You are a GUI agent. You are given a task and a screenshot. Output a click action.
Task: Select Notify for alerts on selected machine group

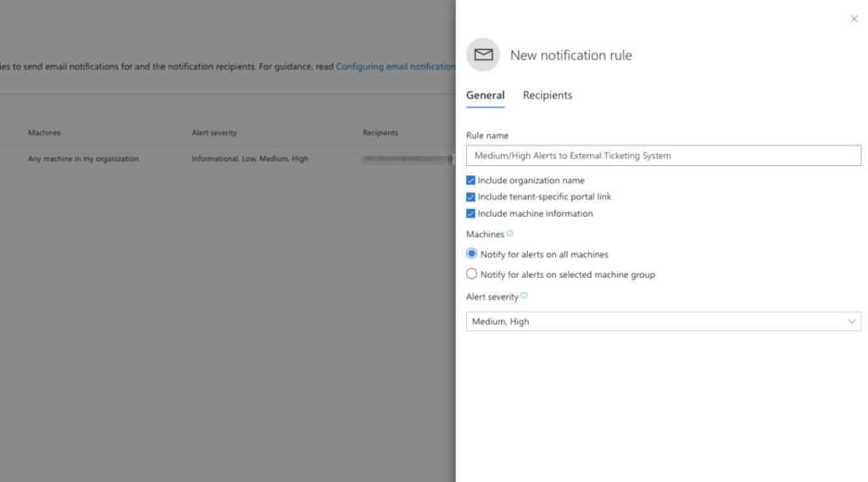click(471, 274)
